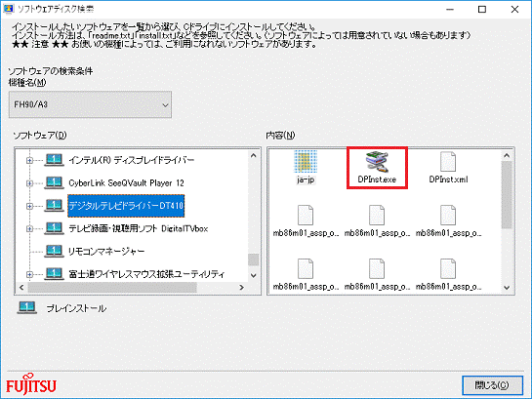This screenshot has height=399, width=532.
Task: Expand the インテル(R) ディスプレイドライバー tree node
Action: coord(29,160)
